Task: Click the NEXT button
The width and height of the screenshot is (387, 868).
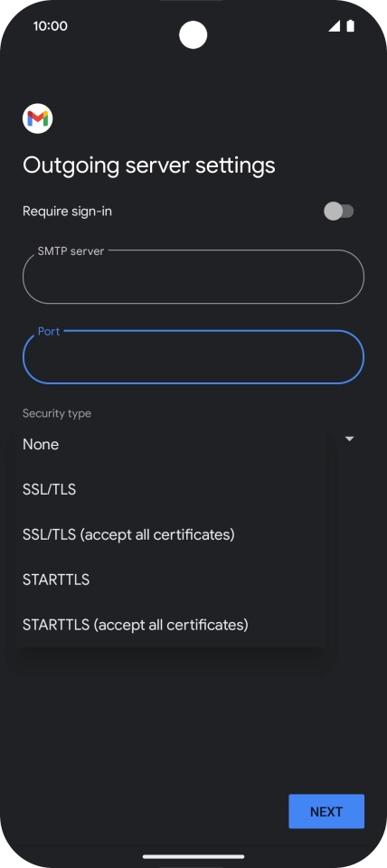Action: click(326, 812)
